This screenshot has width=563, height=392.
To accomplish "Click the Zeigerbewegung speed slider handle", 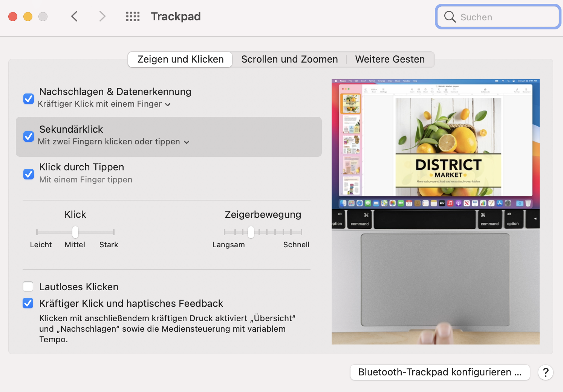I will click(251, 232).
